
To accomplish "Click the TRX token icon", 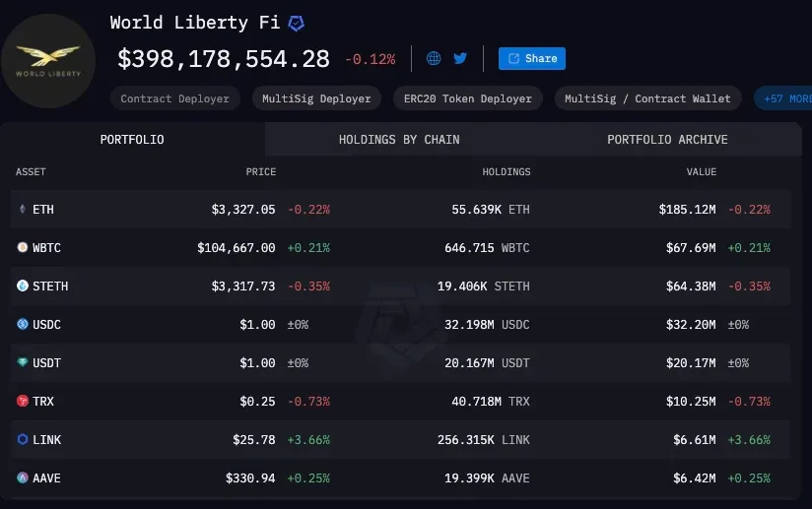I will tap(23, 401).
